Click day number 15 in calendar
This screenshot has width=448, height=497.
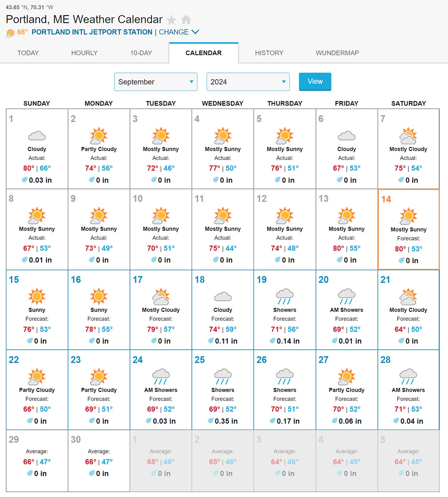coord(14,280)
